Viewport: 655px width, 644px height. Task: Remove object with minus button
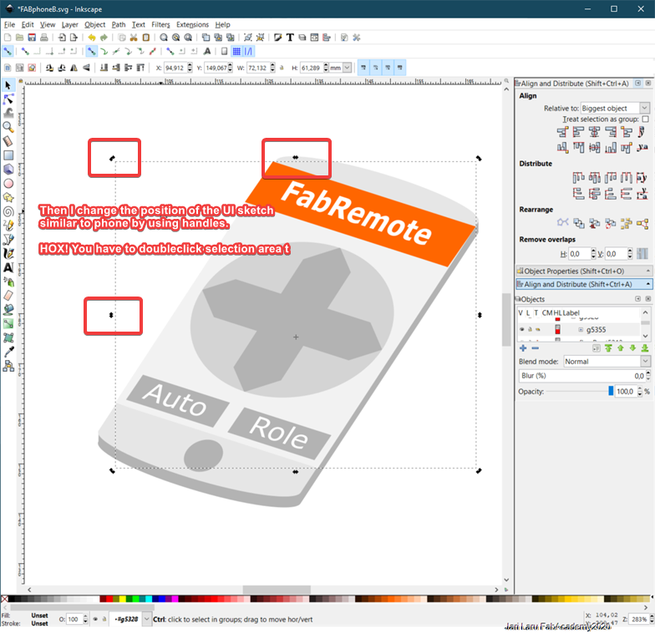pyautogui.click(x=535, y=347)
